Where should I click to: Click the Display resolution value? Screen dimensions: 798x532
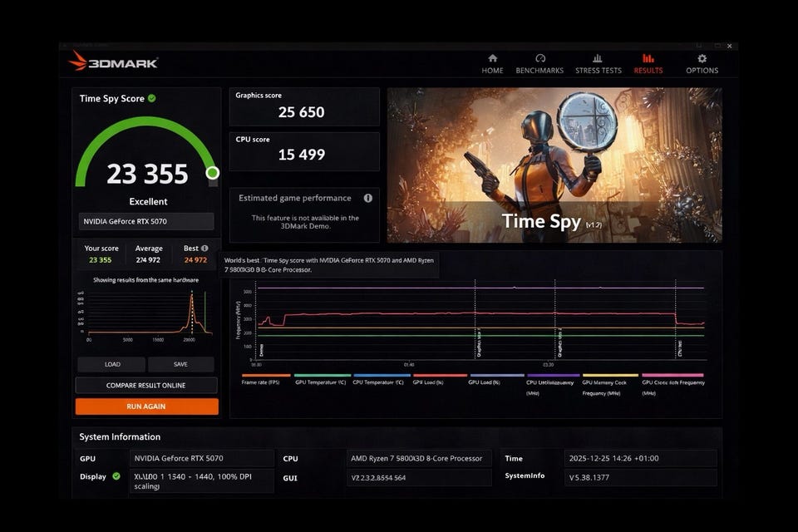[x=201, y=481]
